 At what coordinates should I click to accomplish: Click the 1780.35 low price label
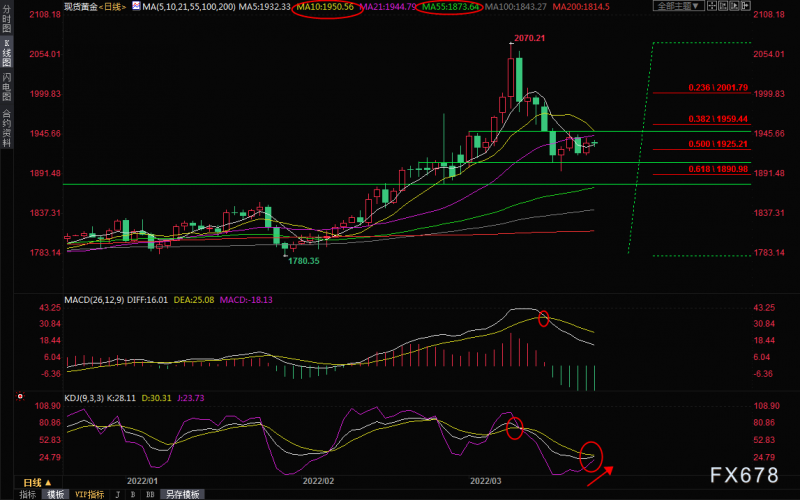[x=304, y=261]
